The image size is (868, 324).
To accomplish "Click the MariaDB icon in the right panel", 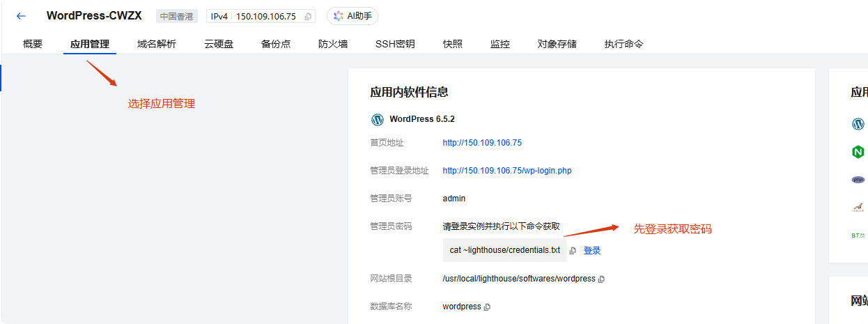I will tap(858, 208).
